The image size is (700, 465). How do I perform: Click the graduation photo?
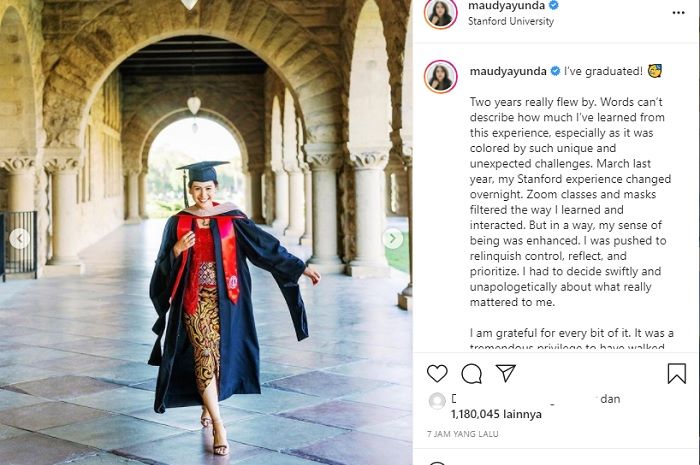(205, 232)
